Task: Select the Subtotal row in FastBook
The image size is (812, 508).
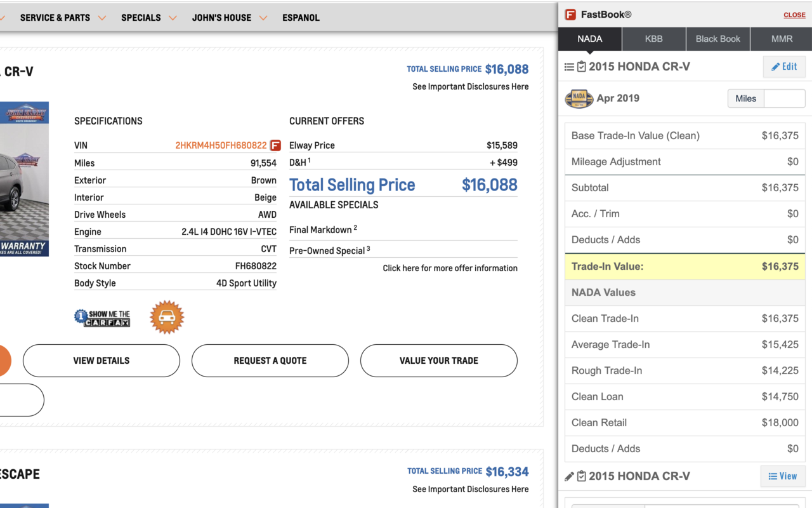Action: click(685, 188)
